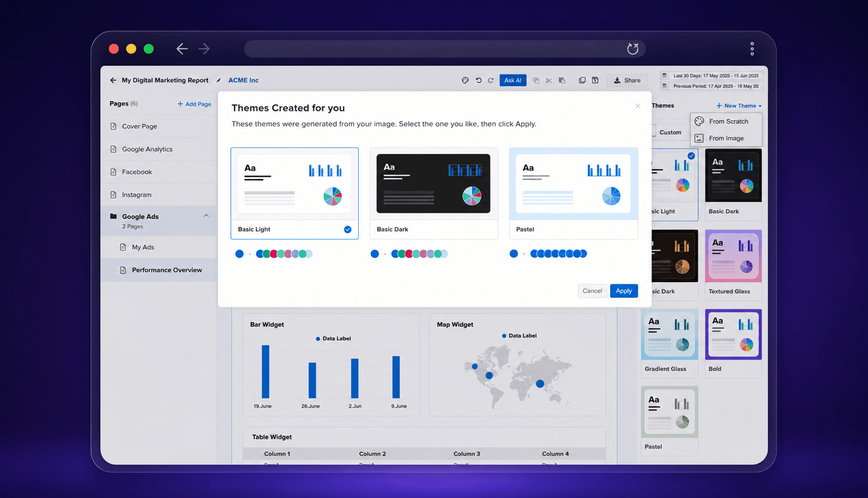
Task: Click the browser address bar
Action: click(x=445, y=49)
